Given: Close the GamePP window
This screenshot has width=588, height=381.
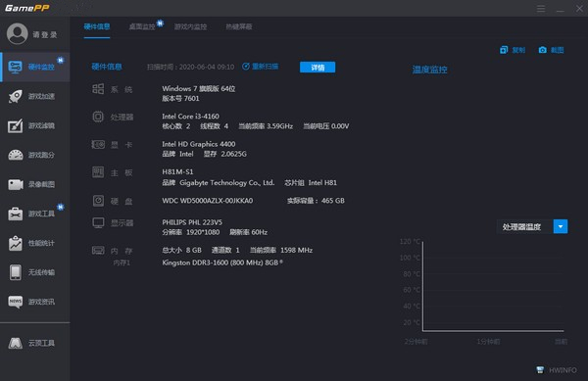Looking at the screenshot, I should [x=579, y=8].
